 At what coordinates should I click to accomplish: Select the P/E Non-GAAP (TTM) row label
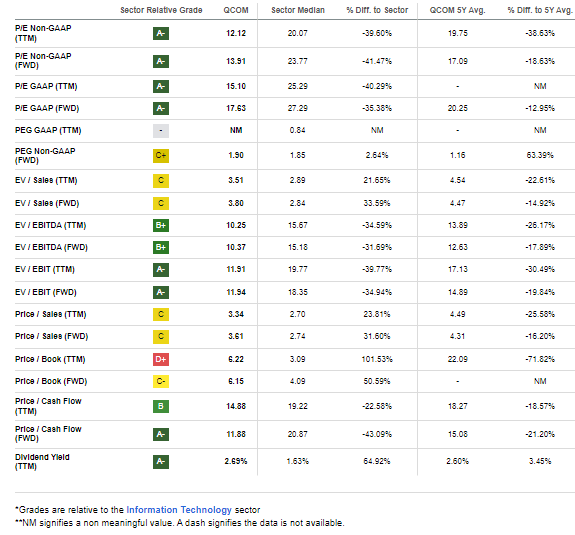(x=43, y=33)
